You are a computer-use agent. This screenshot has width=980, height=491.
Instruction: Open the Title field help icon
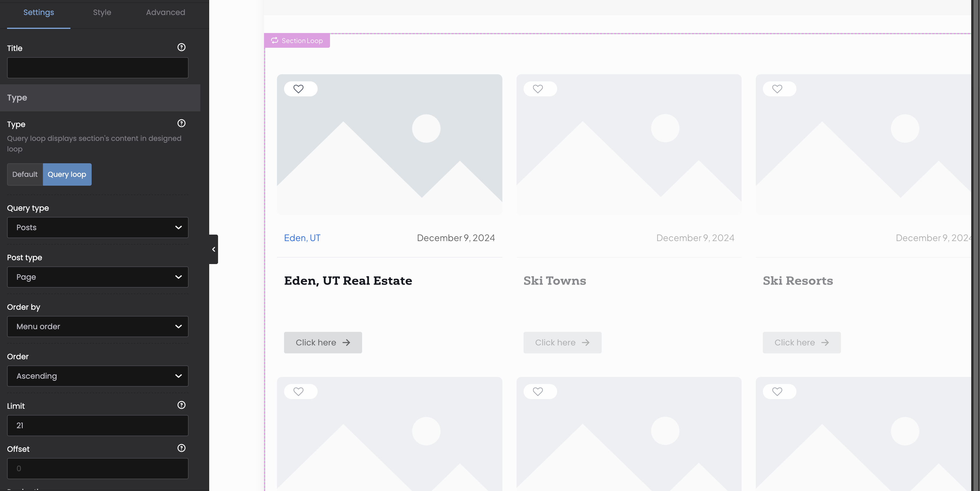[x=182, y=47]
